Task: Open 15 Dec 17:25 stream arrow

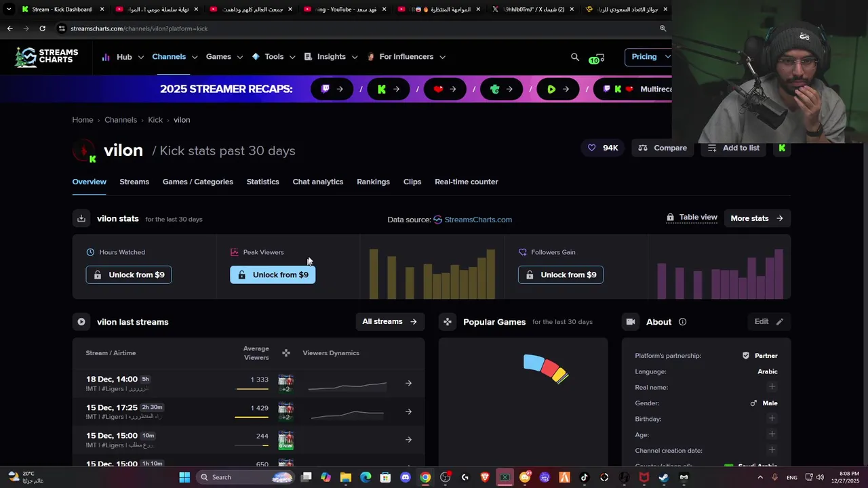Action: click(x=408, y=411)
